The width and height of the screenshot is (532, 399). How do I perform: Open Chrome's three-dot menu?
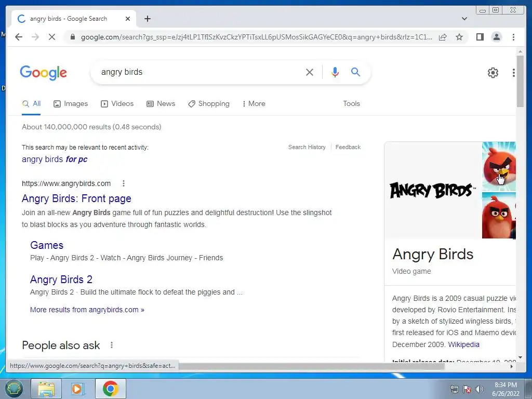(514, 37)
